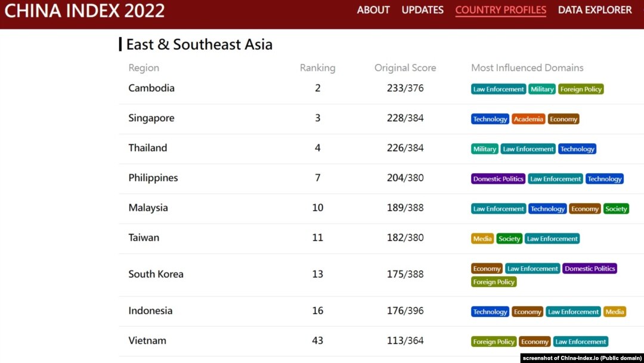Click Malaysia's Technology tag
The height and width of the screenshot is (363, 644).
pyautogui.click(x=547, y=209)
